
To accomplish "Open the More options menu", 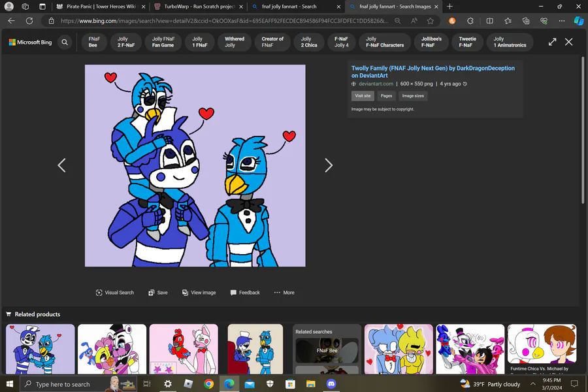I will 284,293.
